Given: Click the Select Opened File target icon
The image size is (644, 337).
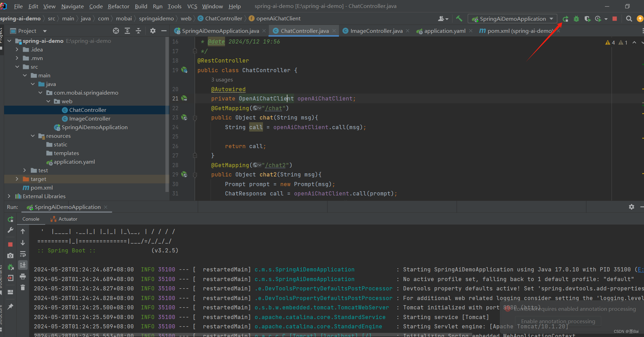Looking at the screenshot, I should [x=116, y=31].
